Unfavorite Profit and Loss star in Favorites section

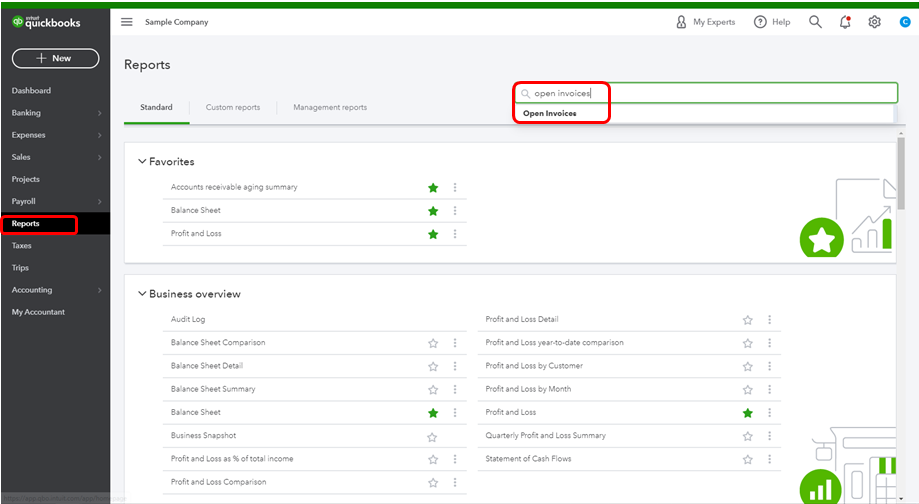(433, 234)
